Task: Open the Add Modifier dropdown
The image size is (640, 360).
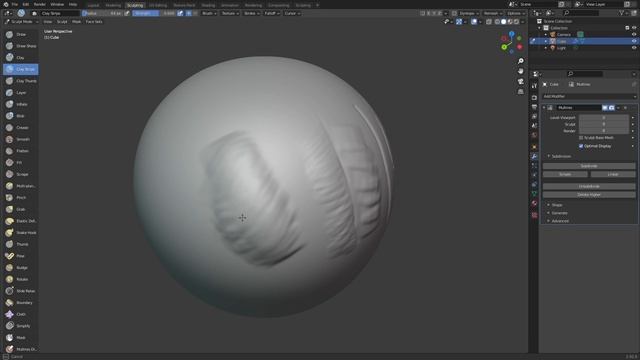Action: click(x=589, y=96)
